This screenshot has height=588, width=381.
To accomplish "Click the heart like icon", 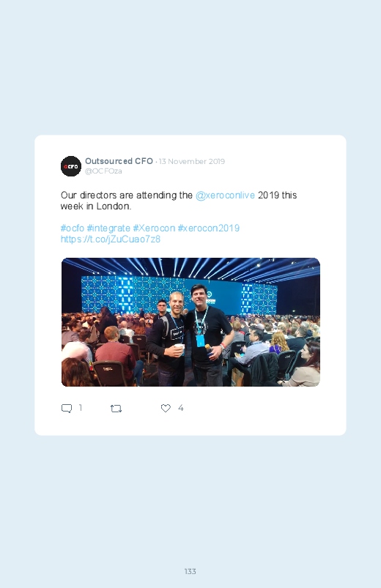I will pyautogui.click(x=166, y=408).
